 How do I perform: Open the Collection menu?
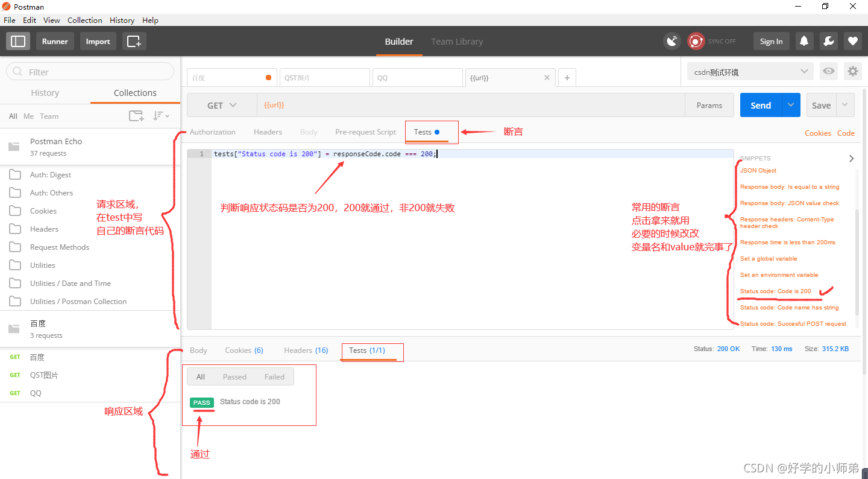[x=84, y=20]
